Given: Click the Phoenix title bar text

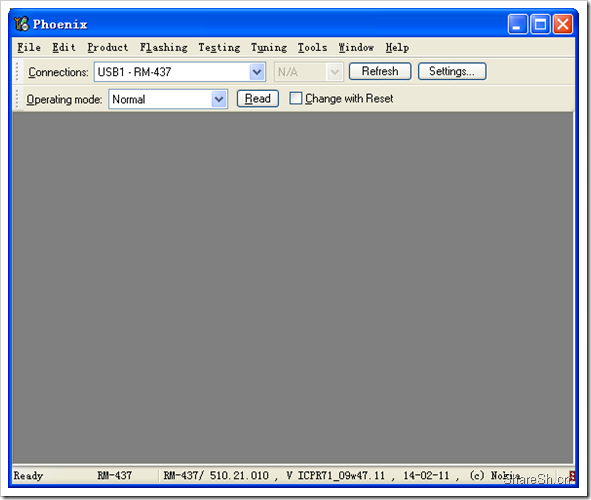Looking at the screenshot, I should [x=60, y=24].
